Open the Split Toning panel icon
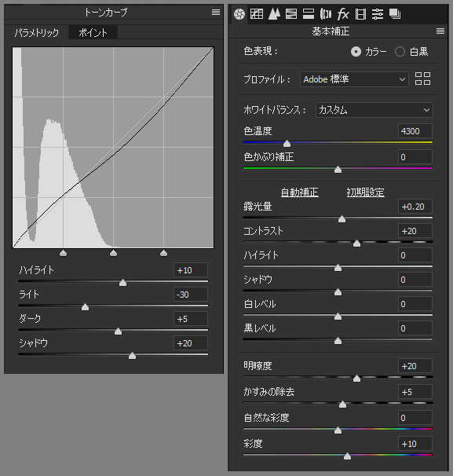Viewport: 453px width, 476px height. coord(309,14)
